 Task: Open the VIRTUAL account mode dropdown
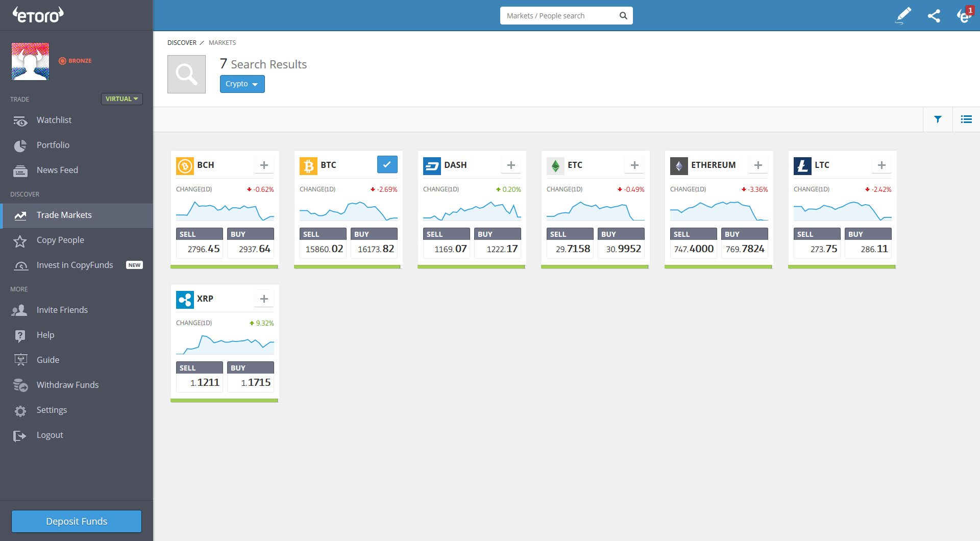(x=121, y=99)
